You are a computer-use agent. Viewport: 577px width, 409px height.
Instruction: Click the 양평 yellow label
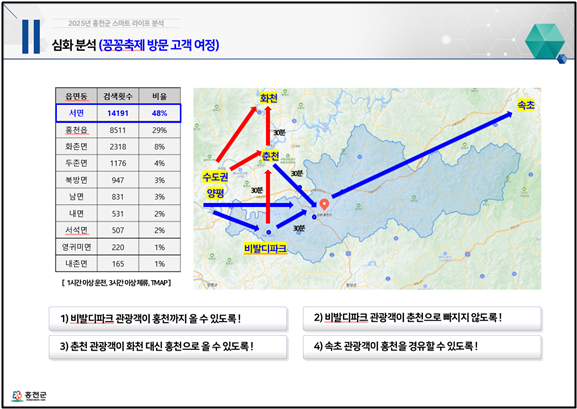[x=215, y=193]
